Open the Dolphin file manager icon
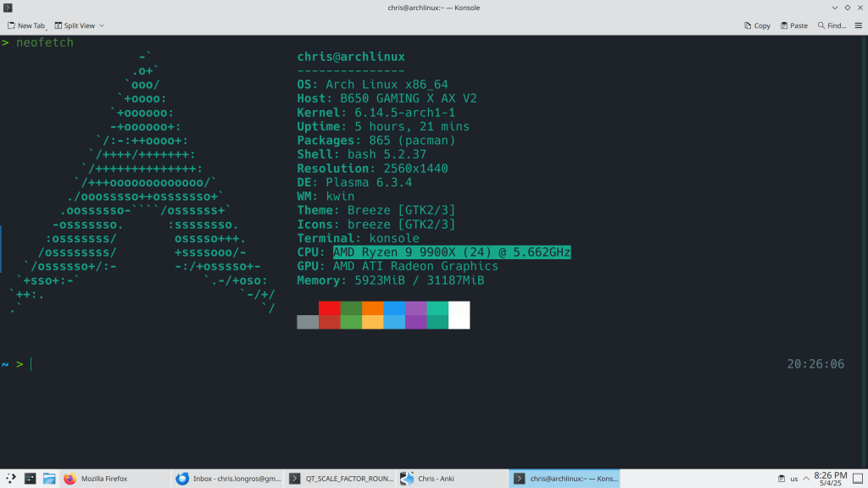Screen dimensions: 868x488 [x=49, y=479]
